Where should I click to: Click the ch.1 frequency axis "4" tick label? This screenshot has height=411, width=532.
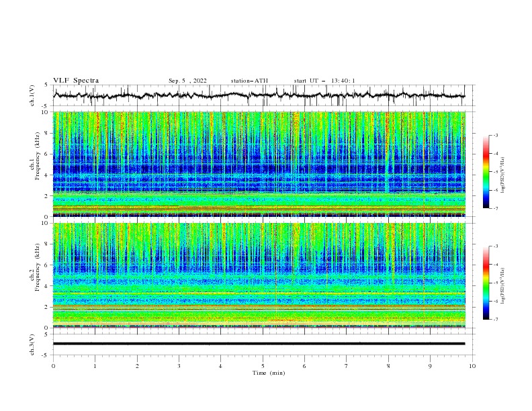point(47,175)
